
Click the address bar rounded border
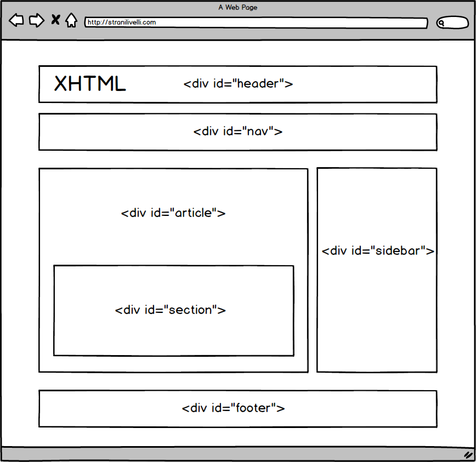(x=256, y=23)
